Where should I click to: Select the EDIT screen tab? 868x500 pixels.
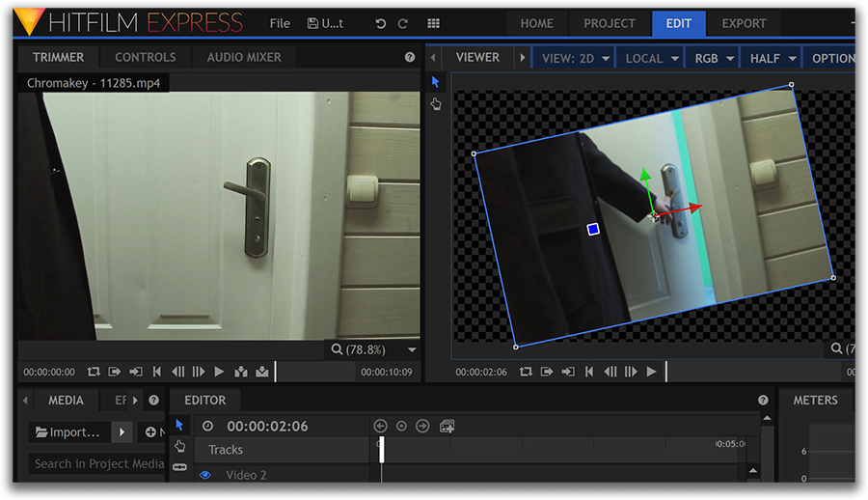(x=679, y=24)
